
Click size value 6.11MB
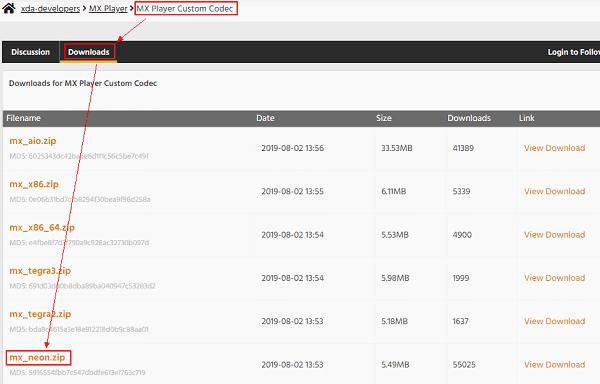tap(394, 191)
